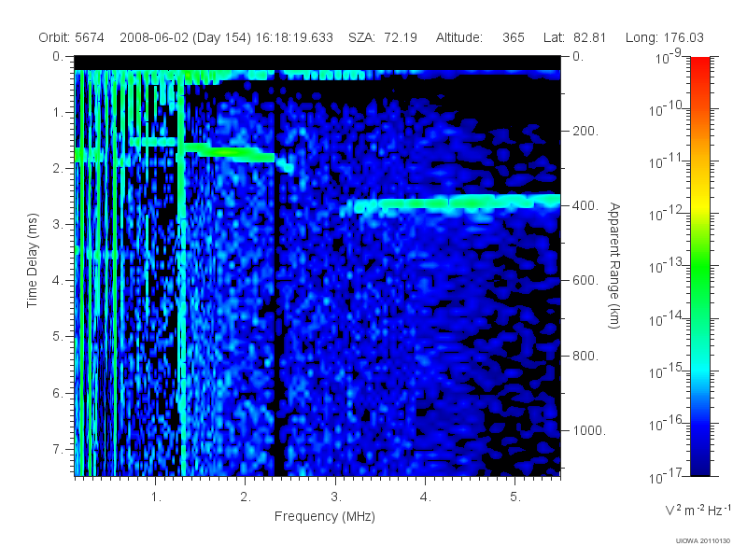Click the Orbit: 5674 header label
Viewport: 747px width, 560px height.
72,37
